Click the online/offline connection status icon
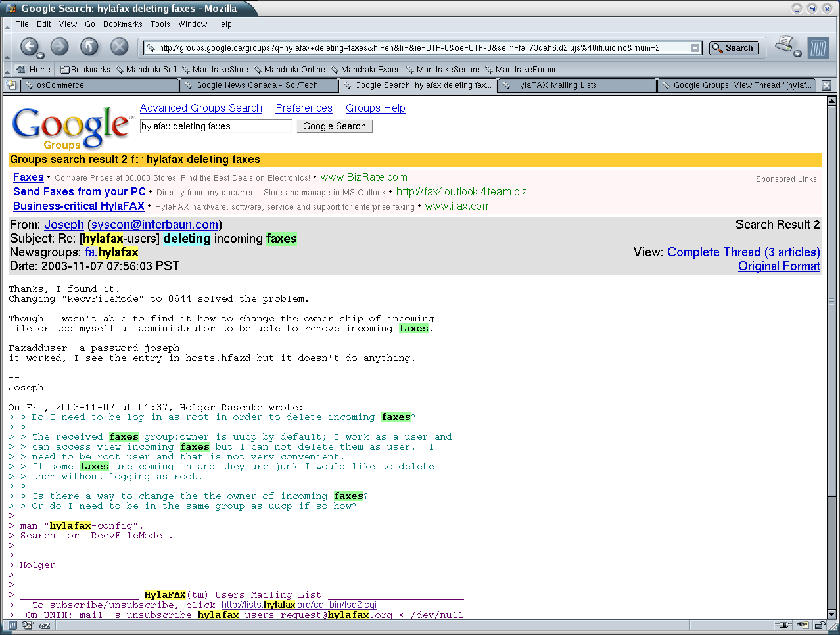This screenshot has height=635, width=840. (783, 626)
